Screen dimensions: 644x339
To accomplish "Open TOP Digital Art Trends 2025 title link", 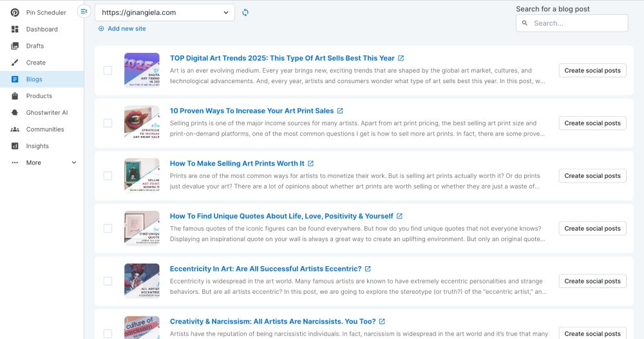I will (282, 59).
